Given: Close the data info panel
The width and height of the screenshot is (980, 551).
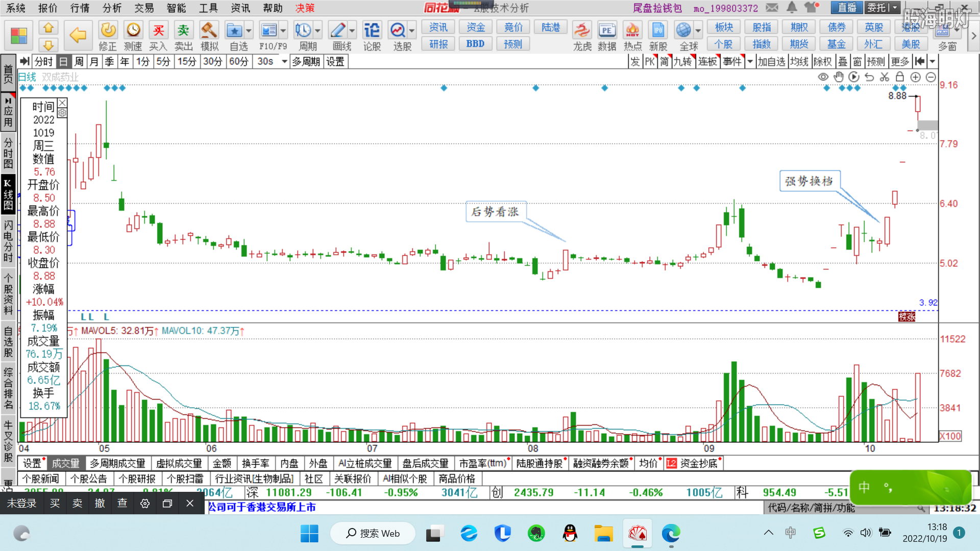Looking at the screenshot, I should click(62, 103).
